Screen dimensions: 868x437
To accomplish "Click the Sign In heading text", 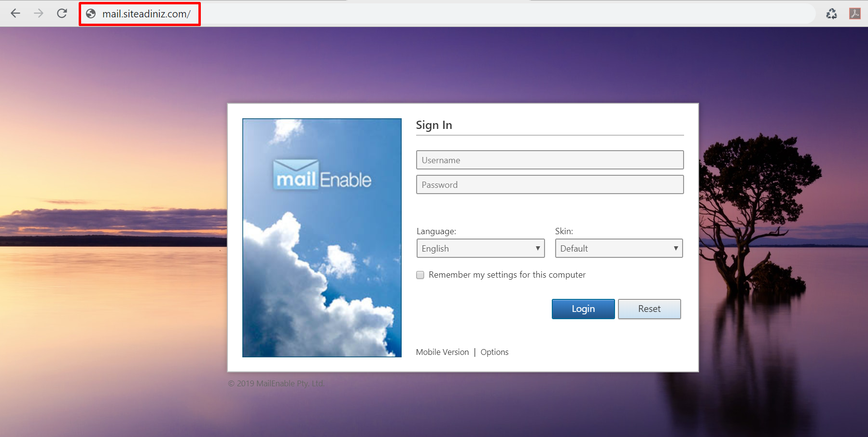I will [434, 125].
